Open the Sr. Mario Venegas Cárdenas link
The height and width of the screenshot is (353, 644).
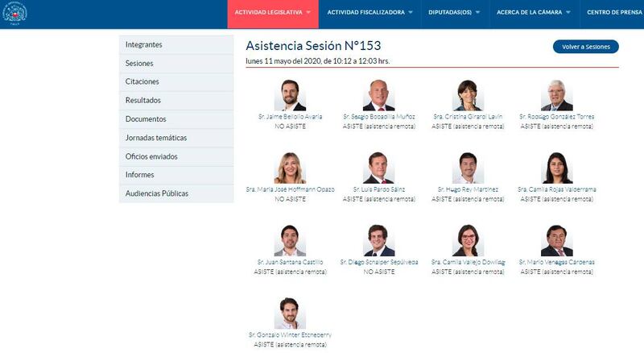556,262
